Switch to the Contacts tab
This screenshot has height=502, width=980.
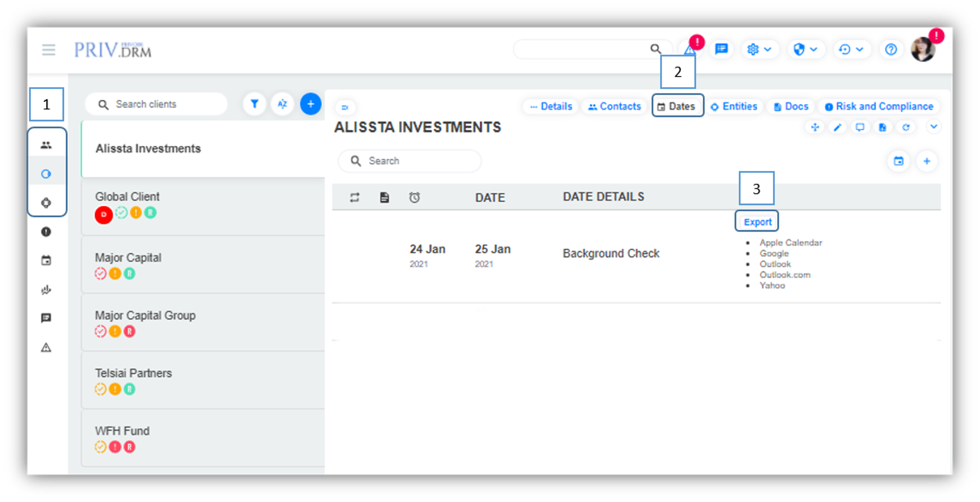pyautogui.click(x=614, y=106)
